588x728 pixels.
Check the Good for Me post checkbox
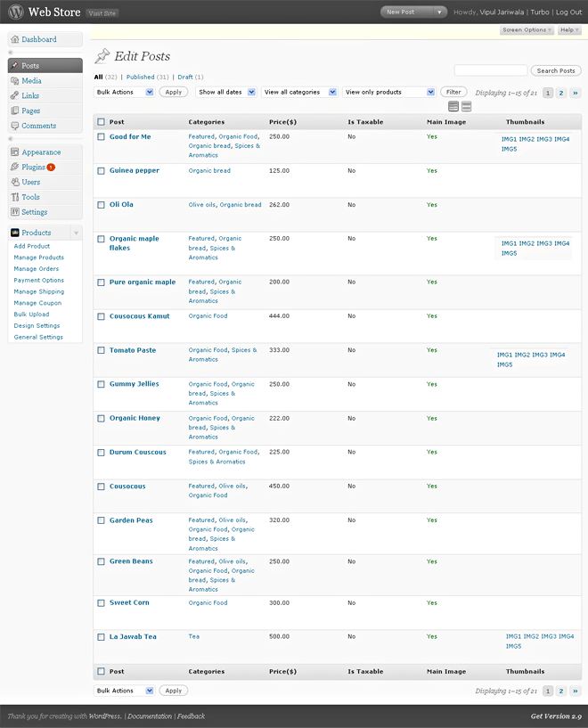tap(102, 136)
